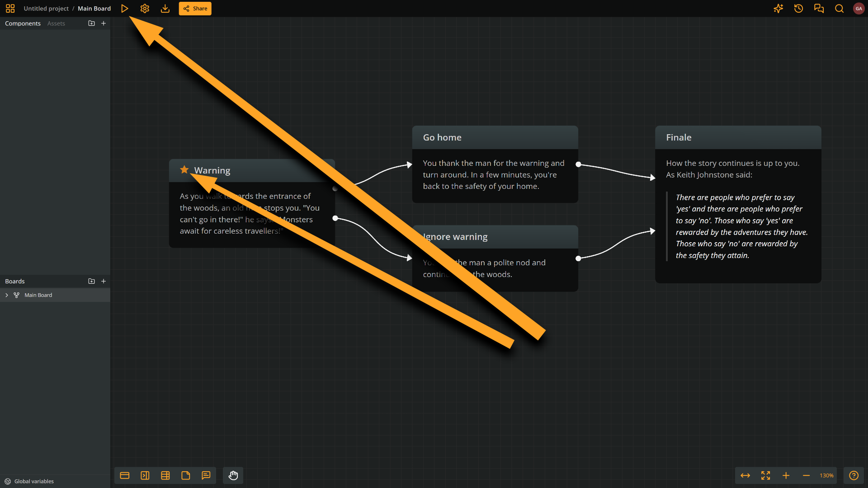Image resolution: width=868 pixels, height=488 pixels.
Task: Add a new board with plus
Action: [104, 281]
